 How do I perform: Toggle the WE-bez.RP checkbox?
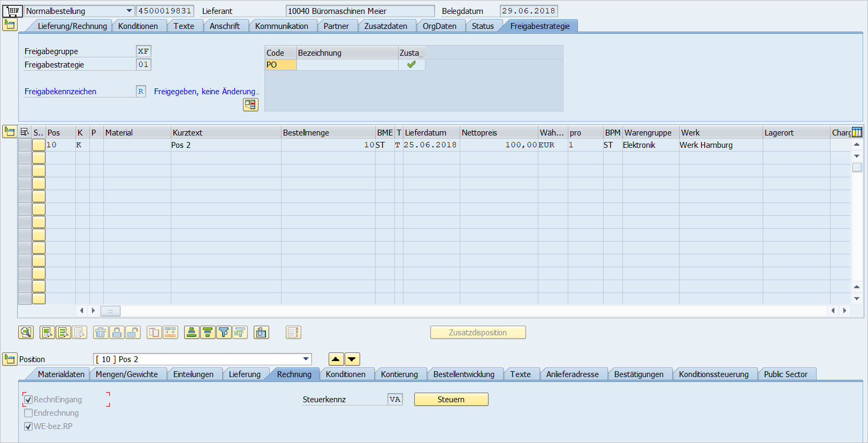29,426
